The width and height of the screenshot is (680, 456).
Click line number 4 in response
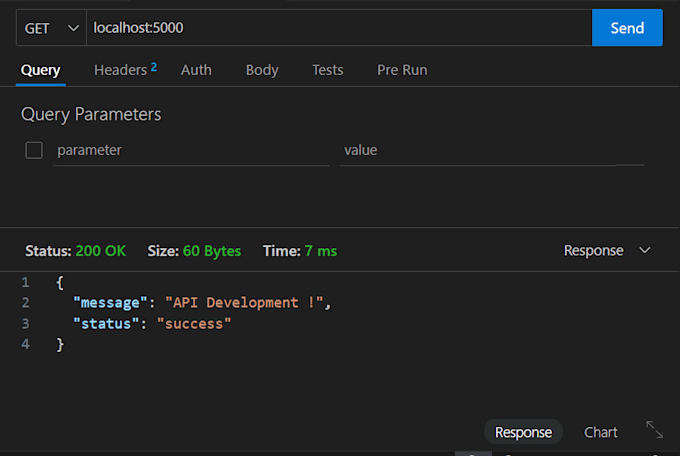(26, 344)
